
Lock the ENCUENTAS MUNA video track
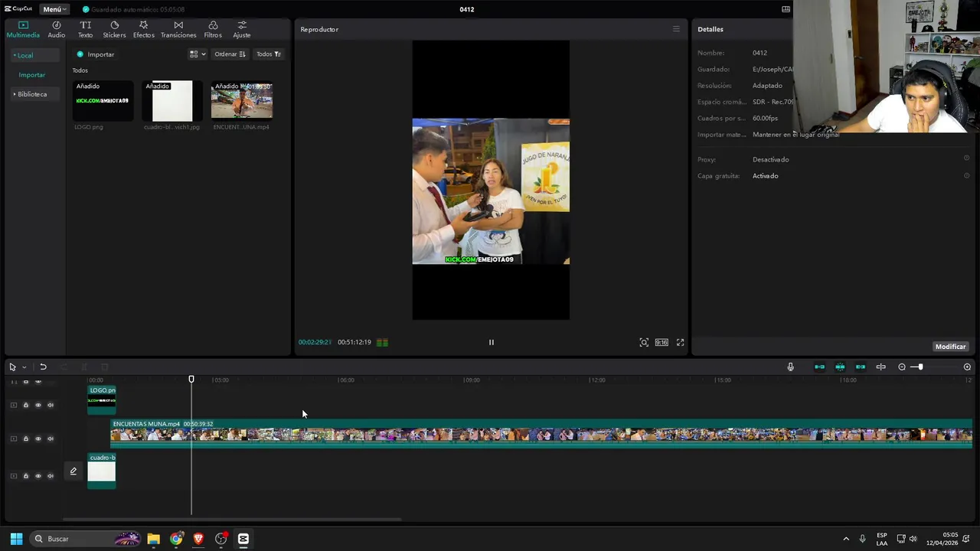pos(25,439)
